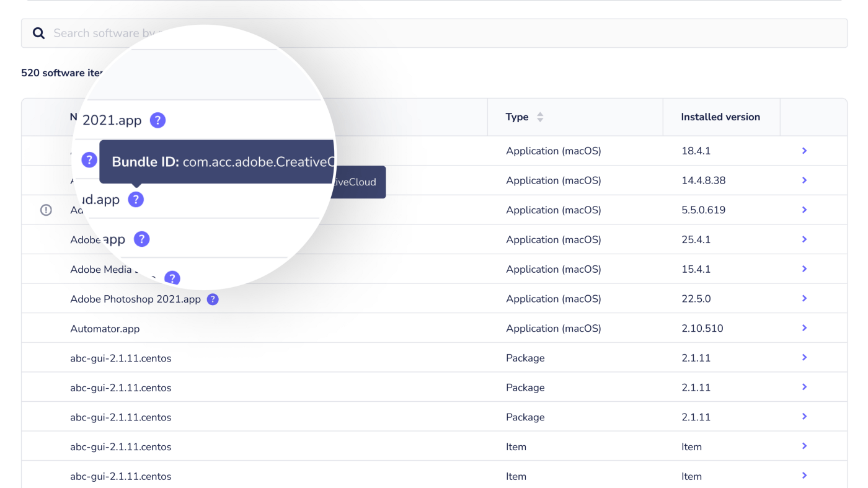Click the search magnifier icon
Viewport: 868px width, 488px height.
pos(38,33)
